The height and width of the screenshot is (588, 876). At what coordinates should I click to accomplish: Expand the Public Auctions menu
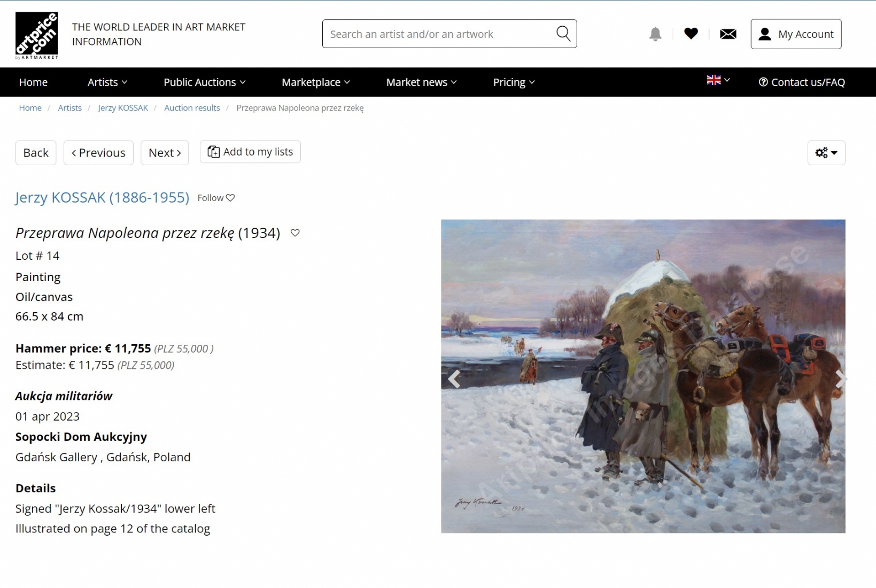[x=205, y=82]
